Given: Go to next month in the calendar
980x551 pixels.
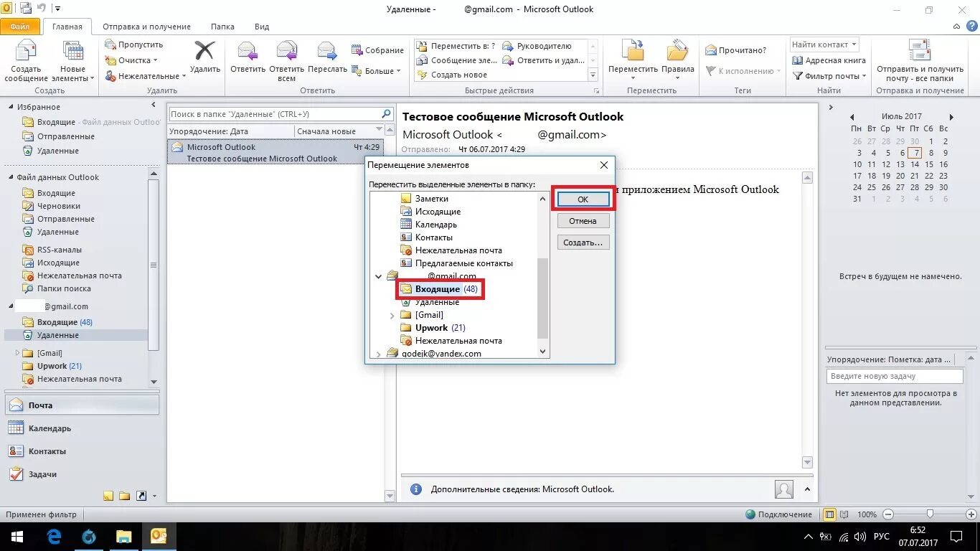Looking at the screenshot, I should (x=951, y=117).
